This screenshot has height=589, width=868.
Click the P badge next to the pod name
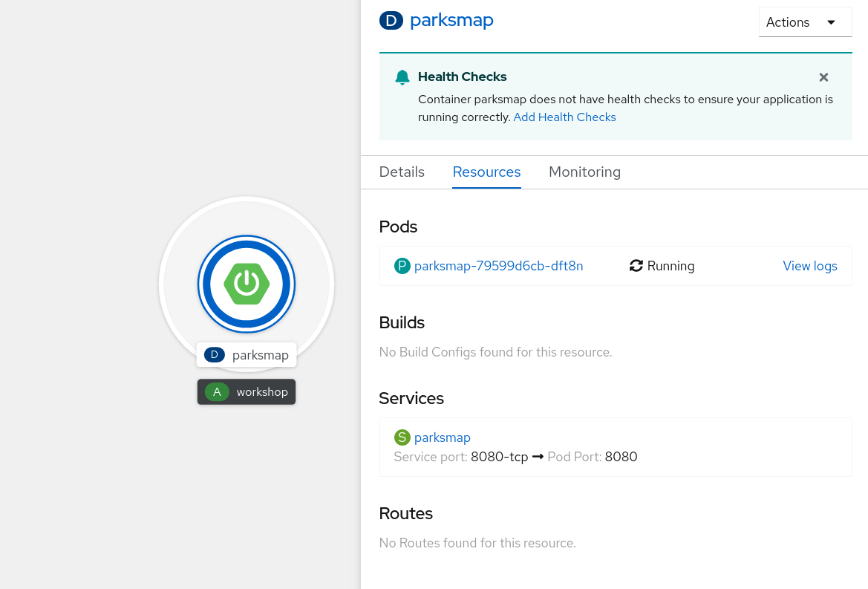click(402, 265)
